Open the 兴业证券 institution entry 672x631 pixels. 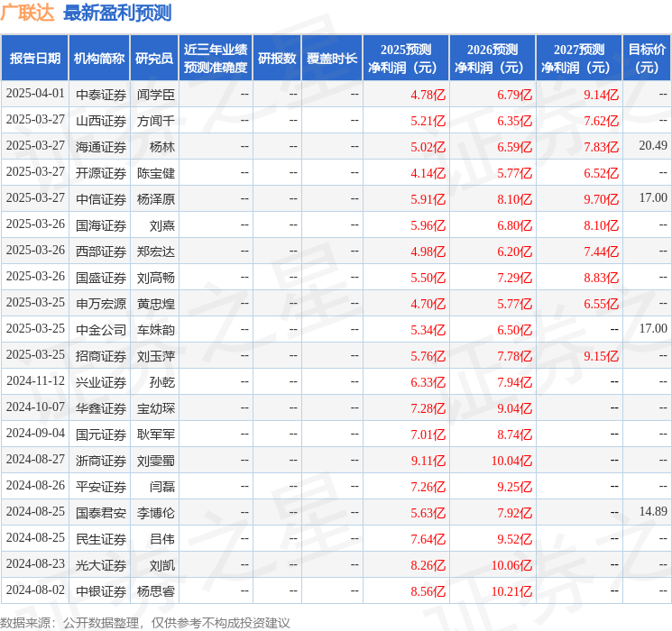point(100,382)
